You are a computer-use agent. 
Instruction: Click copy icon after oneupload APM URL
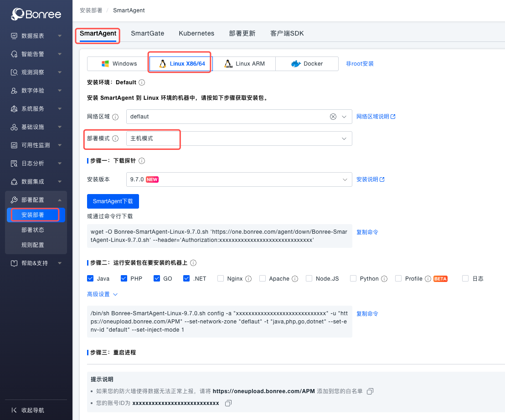tap(370, 391)
